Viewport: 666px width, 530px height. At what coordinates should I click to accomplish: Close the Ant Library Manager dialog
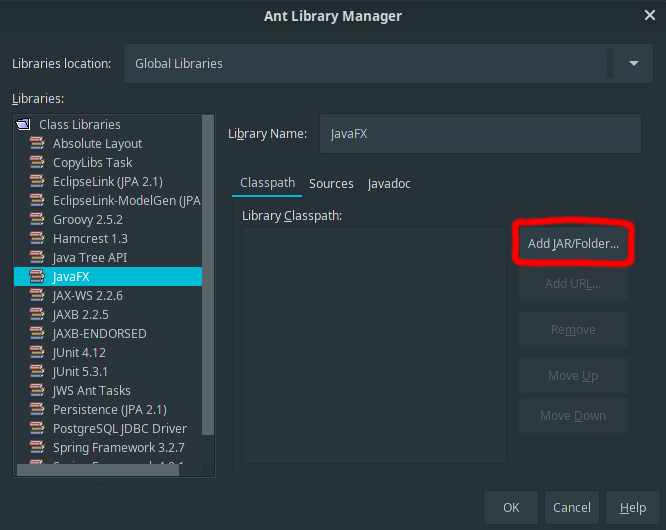pyautogui.click(x=649, y=16)
